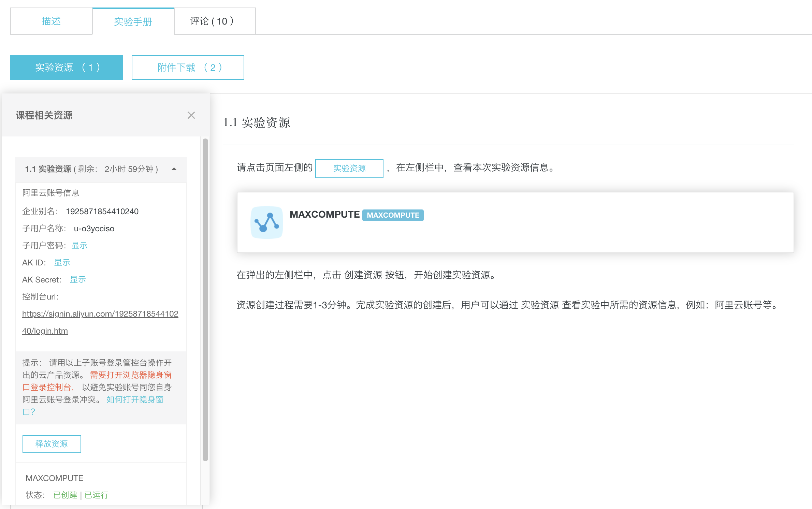Reveal the AK Secret value

[78, 279]
